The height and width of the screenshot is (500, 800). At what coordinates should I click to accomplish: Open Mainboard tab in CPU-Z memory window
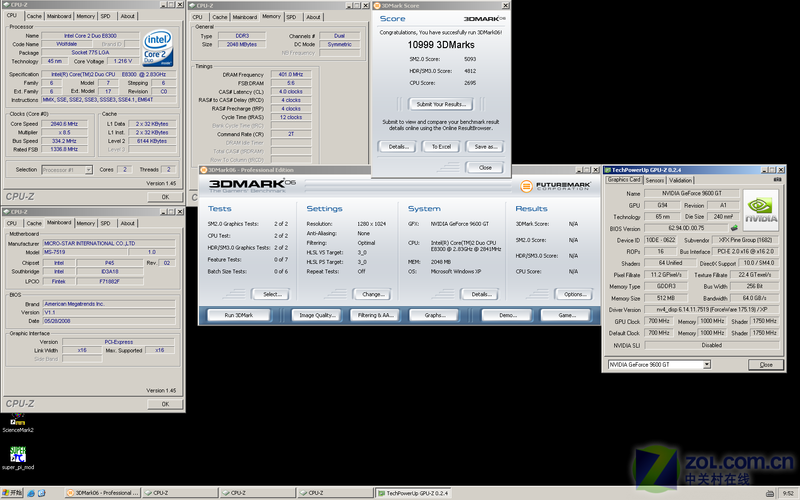[x=245, y=17]
